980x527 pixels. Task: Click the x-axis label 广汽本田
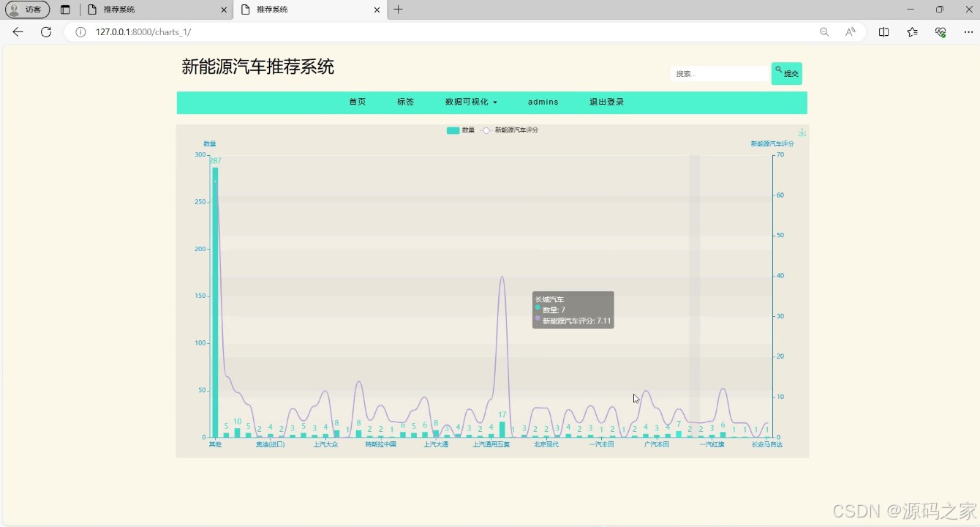657,444
